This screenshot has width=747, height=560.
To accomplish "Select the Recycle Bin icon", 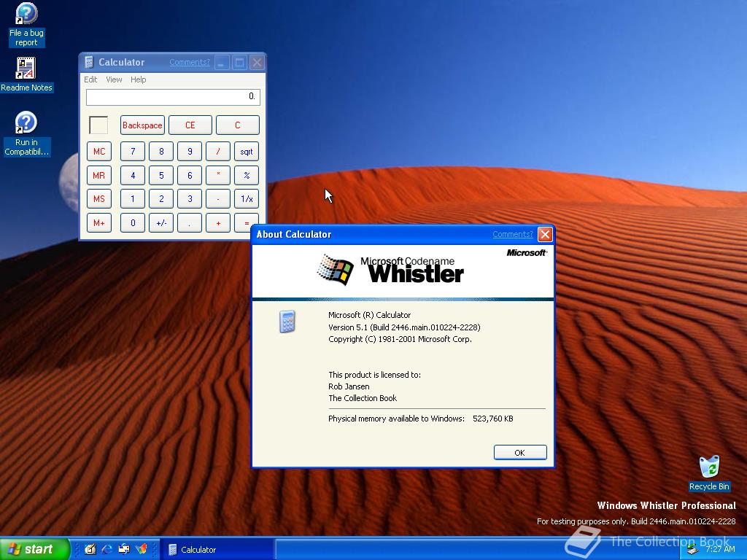I will [x=709, y=473].
